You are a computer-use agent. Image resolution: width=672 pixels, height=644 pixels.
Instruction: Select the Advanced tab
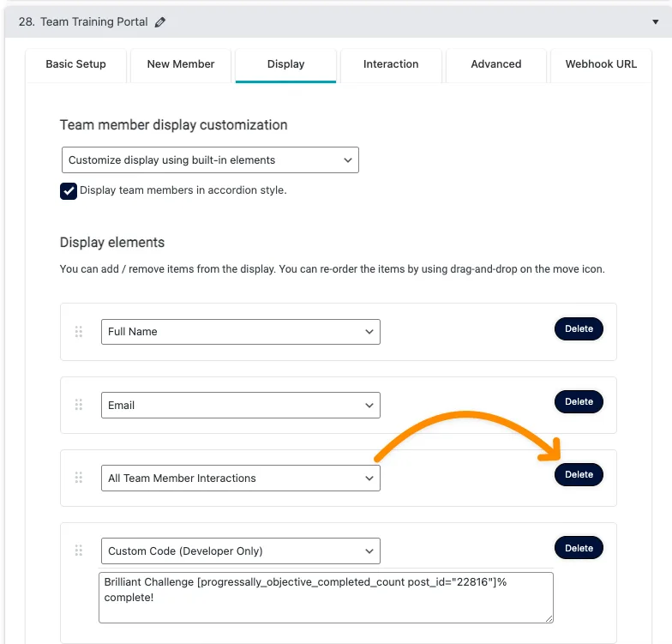click(495, 64)
